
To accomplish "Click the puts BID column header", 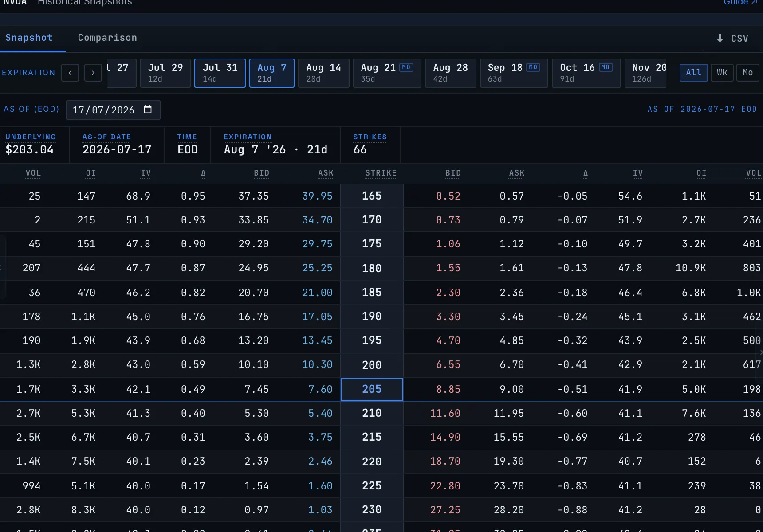I will click(453, 173).
